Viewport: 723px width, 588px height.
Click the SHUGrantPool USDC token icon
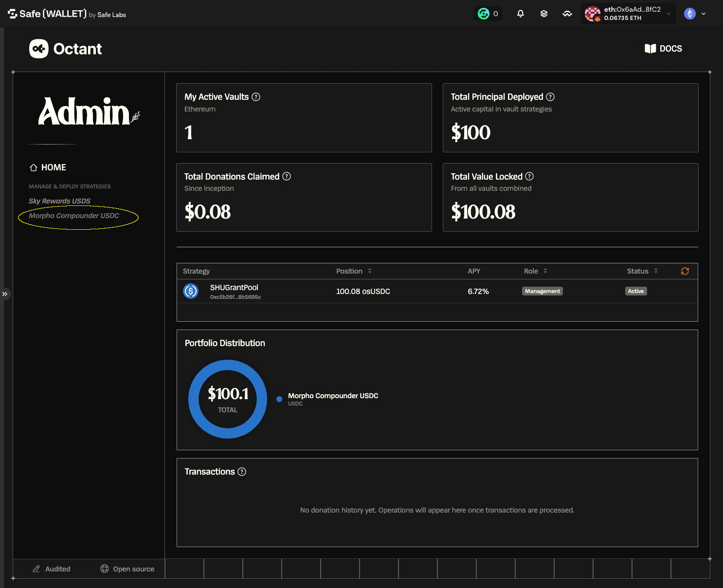[x=191, y=291]
